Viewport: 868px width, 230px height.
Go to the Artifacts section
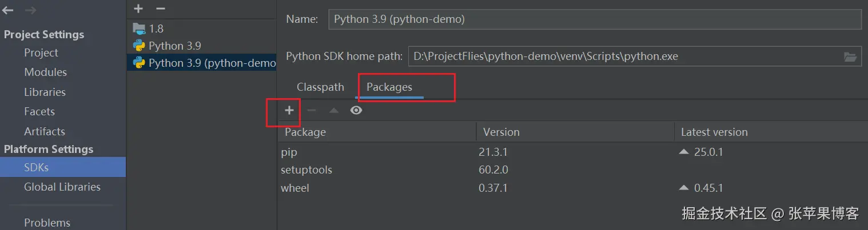[44, 131]
